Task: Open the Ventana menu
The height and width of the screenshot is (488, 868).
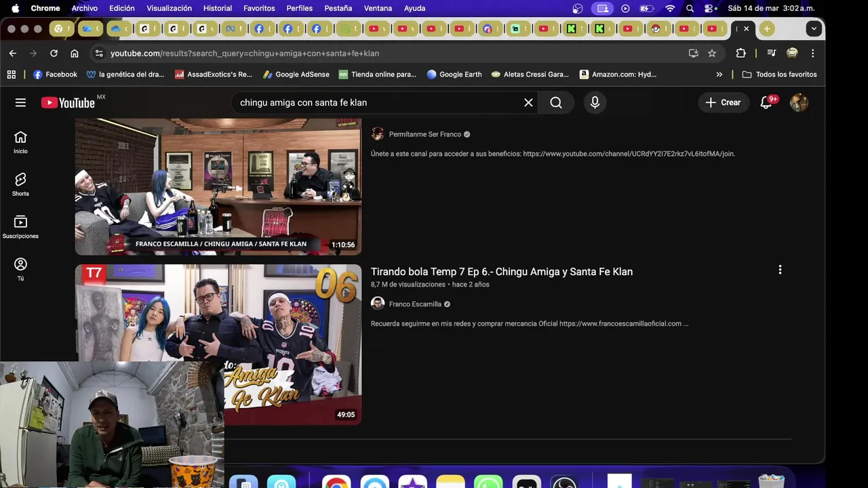Action: point(378,8)
